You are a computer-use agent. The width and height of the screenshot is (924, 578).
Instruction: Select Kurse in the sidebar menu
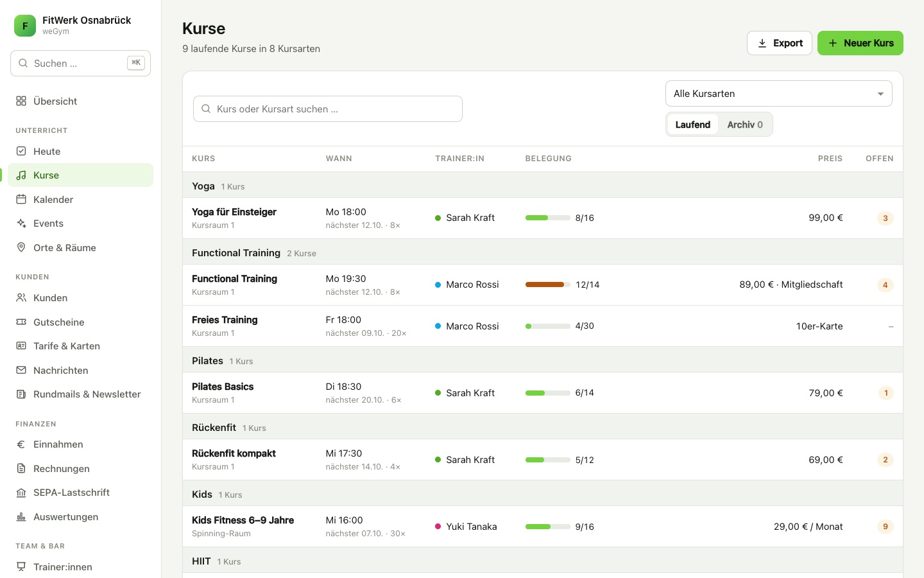[x=81, y=175]
